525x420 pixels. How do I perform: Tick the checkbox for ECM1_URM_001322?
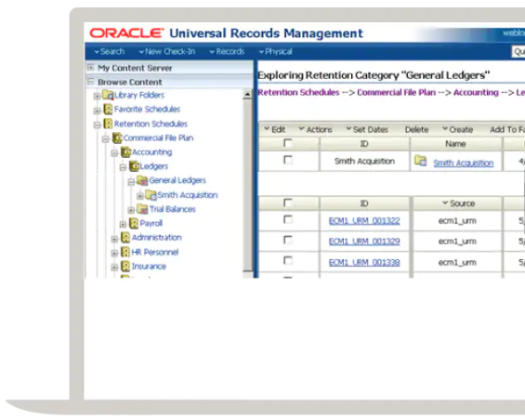coord(288,219)
